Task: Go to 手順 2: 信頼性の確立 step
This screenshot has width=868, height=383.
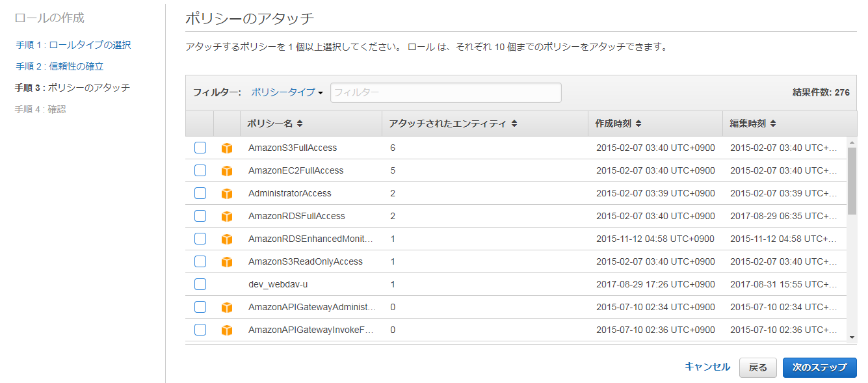Action: pos(60,66)
